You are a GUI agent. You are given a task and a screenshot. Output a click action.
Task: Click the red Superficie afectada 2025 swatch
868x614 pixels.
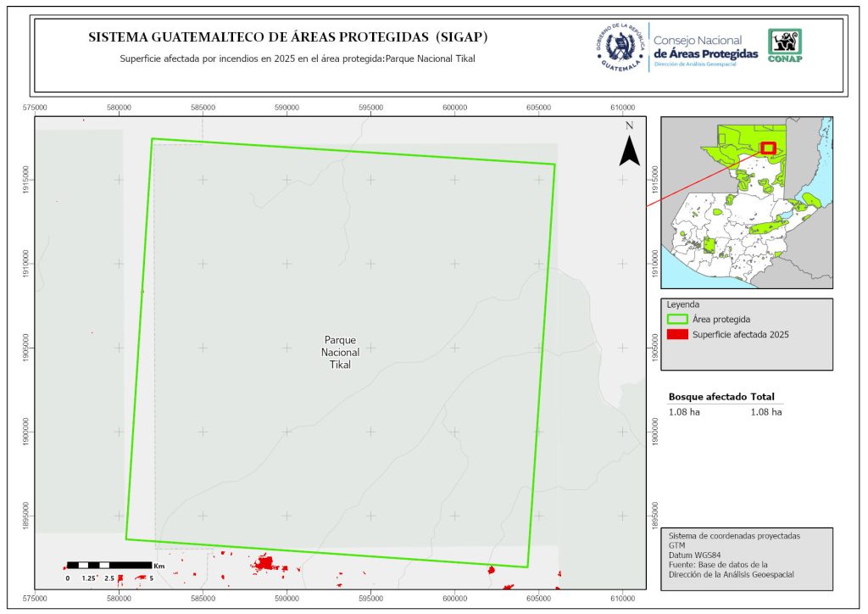coord(677,335)
